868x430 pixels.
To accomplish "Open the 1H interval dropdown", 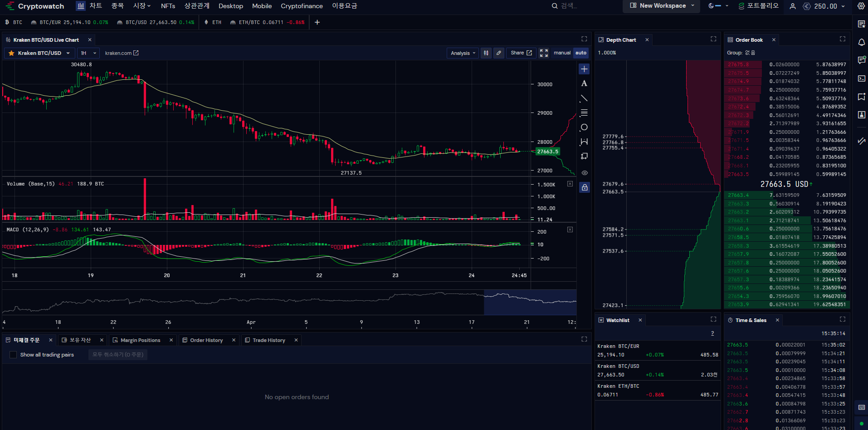I will pos(88,53).
